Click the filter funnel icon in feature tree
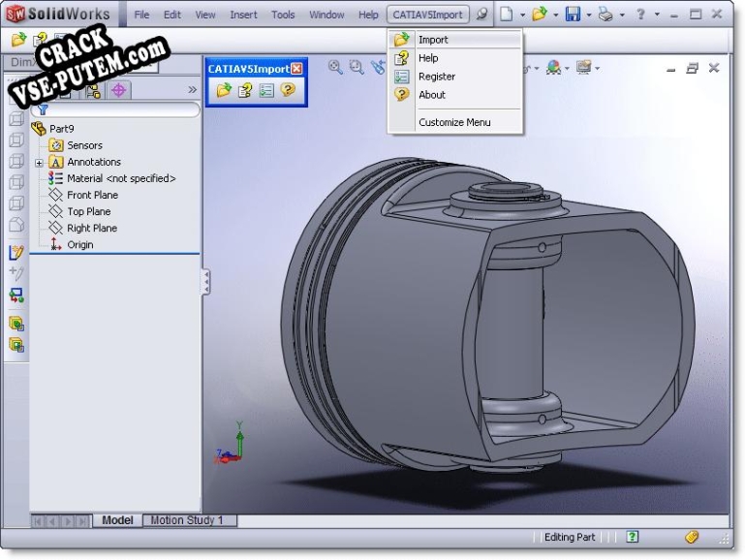Viewport: 745px width, 560px height. (x=43, y=110)
